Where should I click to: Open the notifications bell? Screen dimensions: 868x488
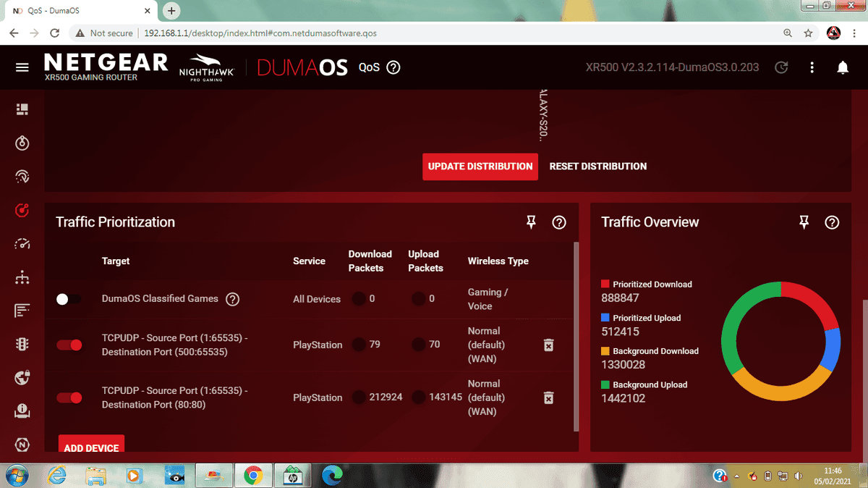click(843, 67)
